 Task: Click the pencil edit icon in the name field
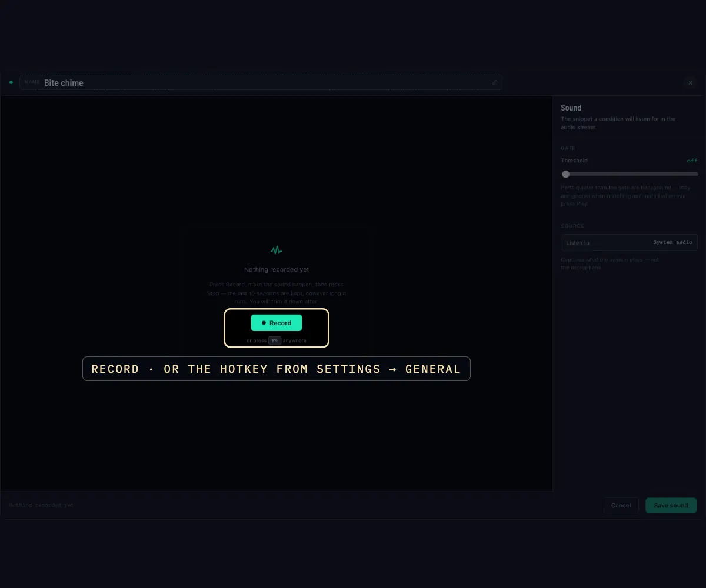[x=495, y=82]
